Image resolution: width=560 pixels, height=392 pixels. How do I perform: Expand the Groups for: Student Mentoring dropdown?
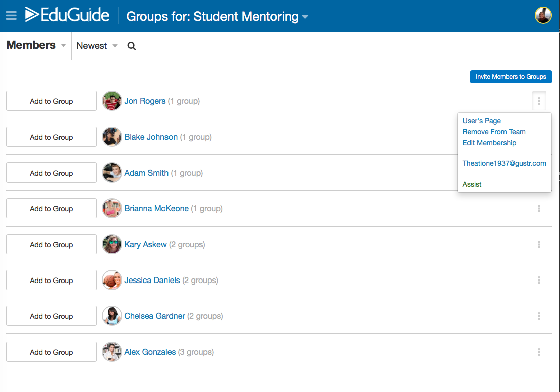(217, 17)
